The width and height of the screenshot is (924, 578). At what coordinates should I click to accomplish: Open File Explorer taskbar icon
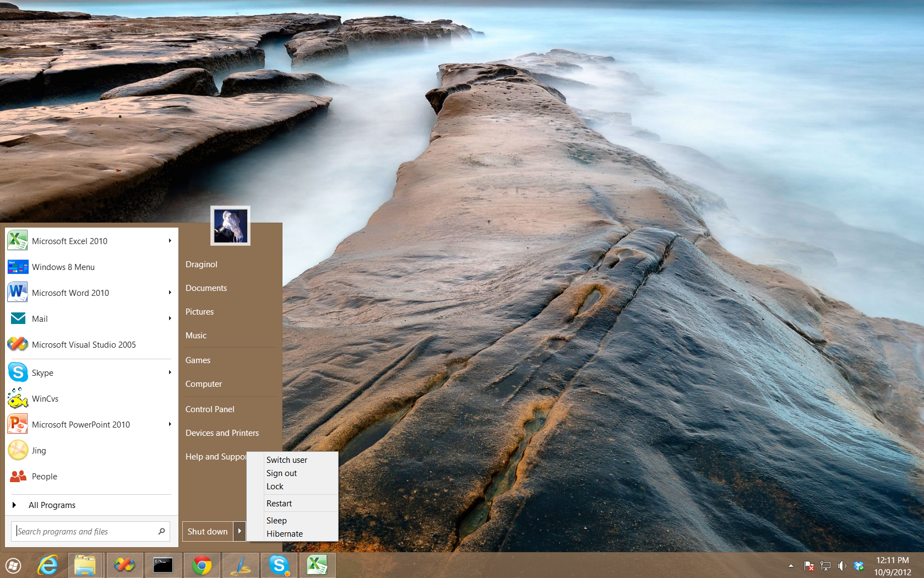click(85, 565)
